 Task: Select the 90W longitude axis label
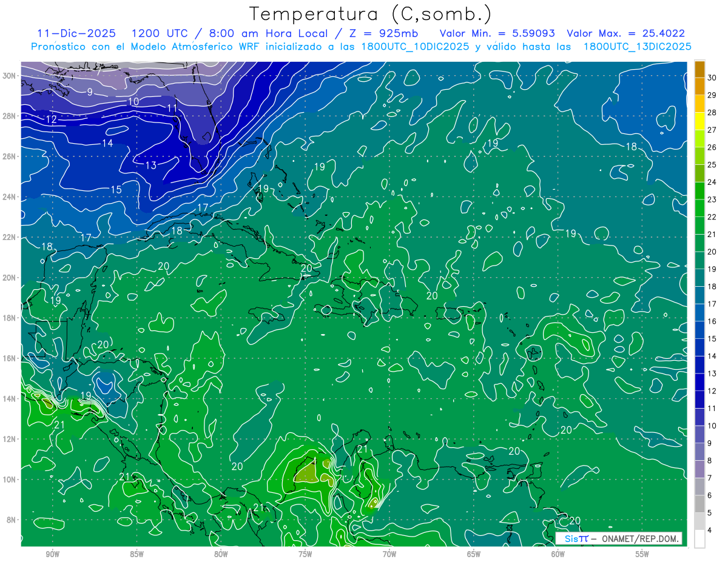pyautogui.click(x=52, y=555)
